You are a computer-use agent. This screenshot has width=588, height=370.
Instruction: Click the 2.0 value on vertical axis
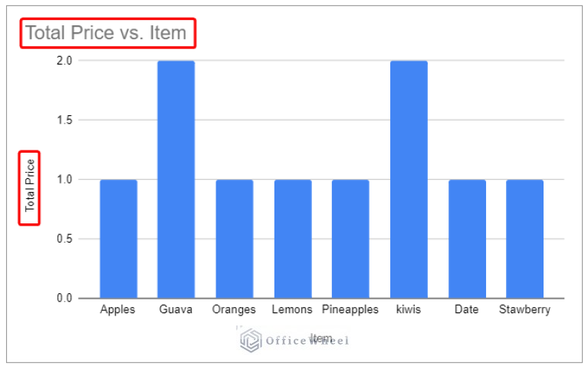(x=64, y=61)
